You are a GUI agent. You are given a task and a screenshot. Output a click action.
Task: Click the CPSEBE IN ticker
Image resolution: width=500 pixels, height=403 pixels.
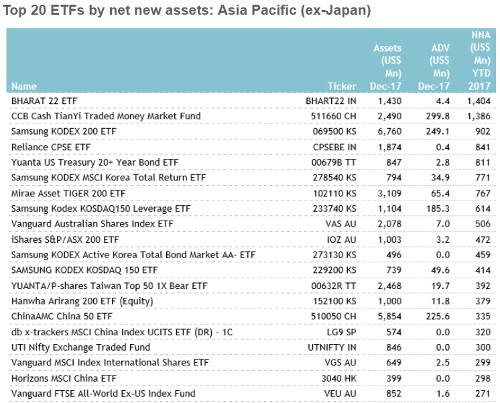[x=334, y=147]
